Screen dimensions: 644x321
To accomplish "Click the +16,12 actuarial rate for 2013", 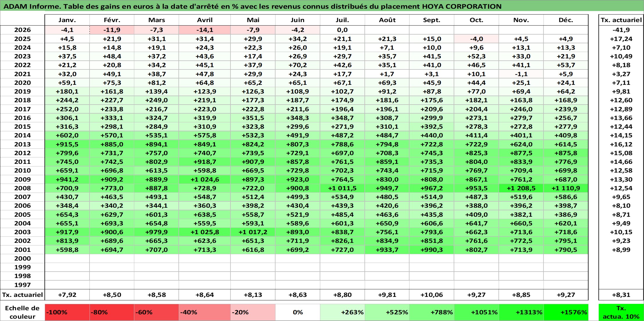I will pyautogui.click(x=621, y=144).
